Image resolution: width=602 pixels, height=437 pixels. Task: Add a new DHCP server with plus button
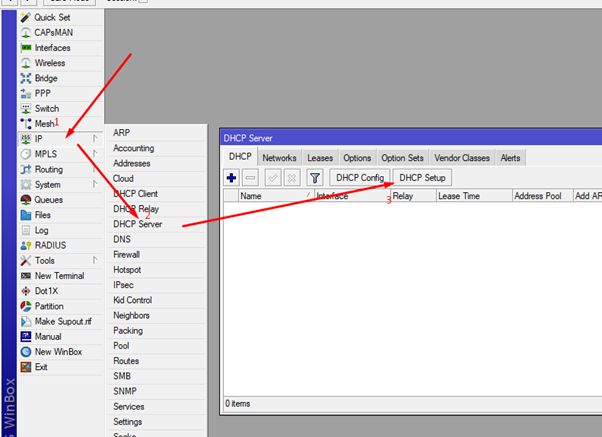pos(232,178)
